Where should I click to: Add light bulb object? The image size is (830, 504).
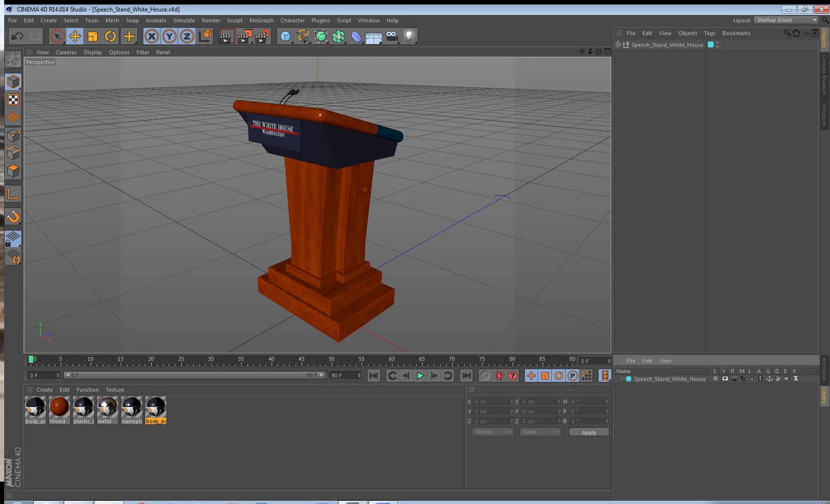410,36
